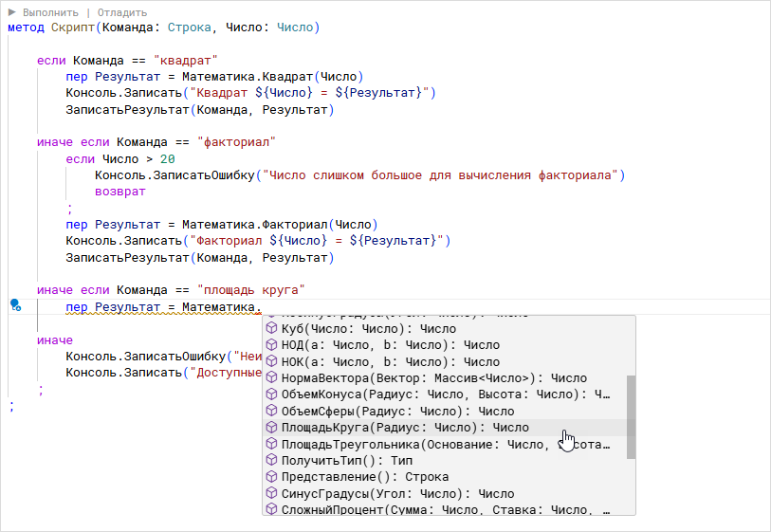Click the cube icon next to ОбъемСферы
Screen dimensions: 771x532
pyautogui.click(x=271, y=412)
